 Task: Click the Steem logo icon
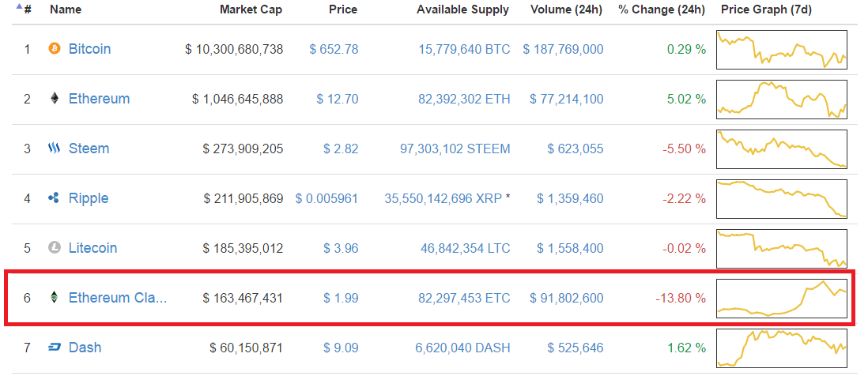coord(55,149)
